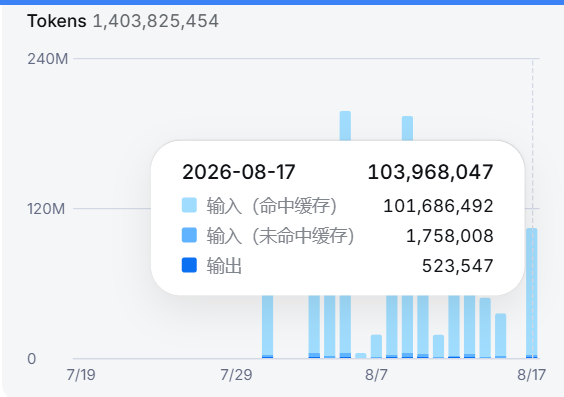
Task: Click the 7/19 x-axis date label
Action: pyautogui.click(x=81, y=375)
